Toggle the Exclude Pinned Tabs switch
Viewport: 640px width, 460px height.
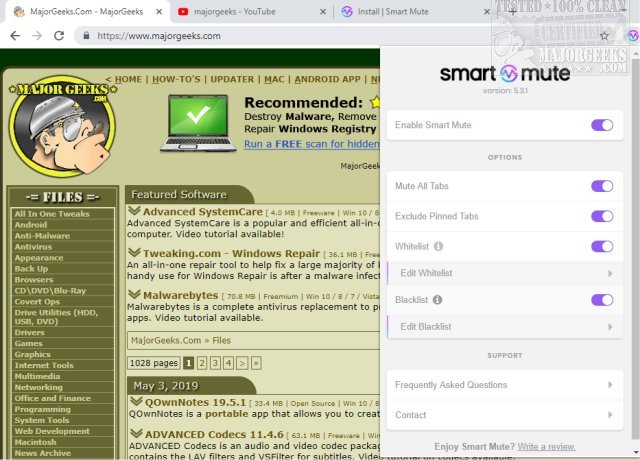602,216
